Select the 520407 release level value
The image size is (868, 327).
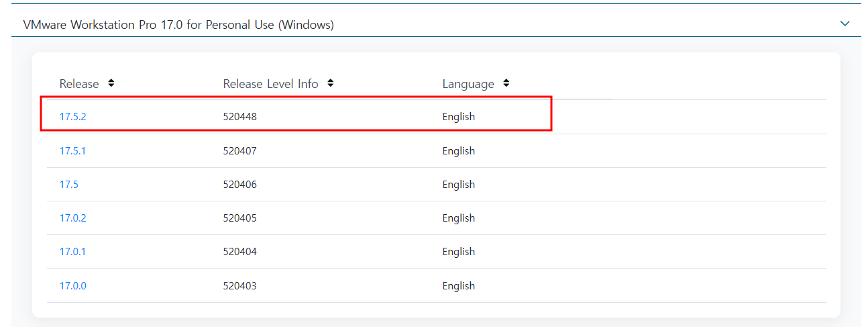[239, 151]
